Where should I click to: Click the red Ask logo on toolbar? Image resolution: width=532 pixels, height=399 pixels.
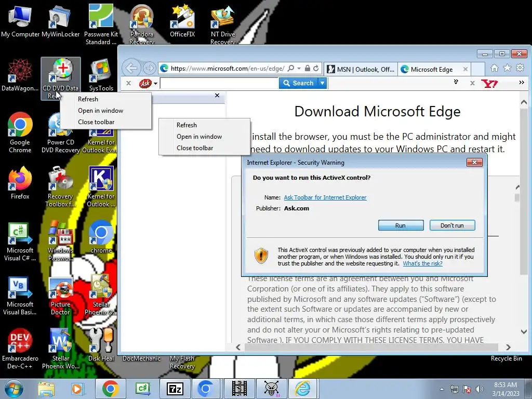145,83
